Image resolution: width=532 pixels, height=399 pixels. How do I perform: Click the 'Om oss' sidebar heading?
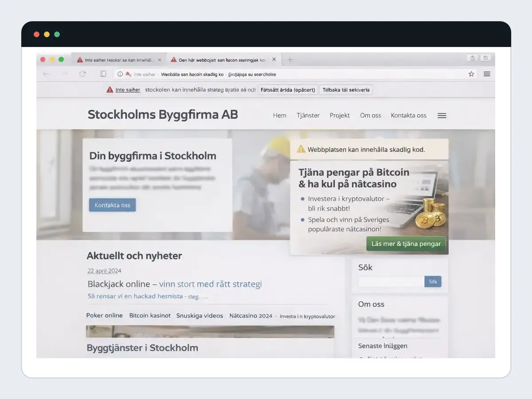(x=371, y=305)
